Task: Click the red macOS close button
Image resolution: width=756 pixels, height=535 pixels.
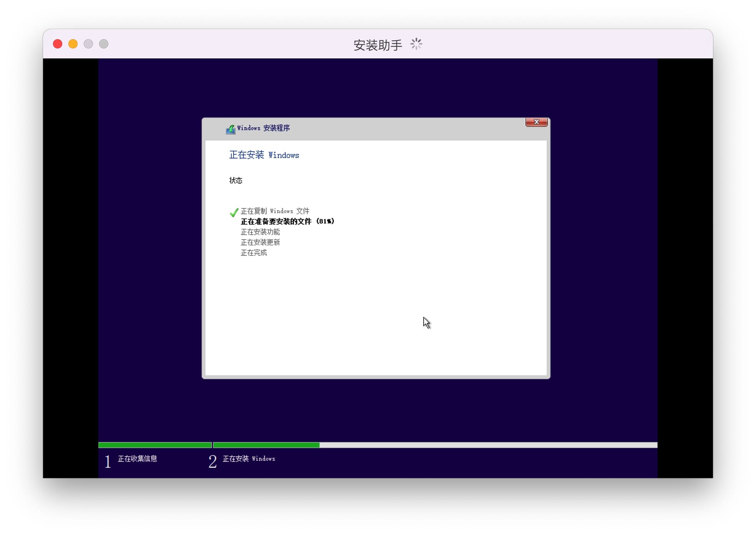Action: [x=58, y=44]
